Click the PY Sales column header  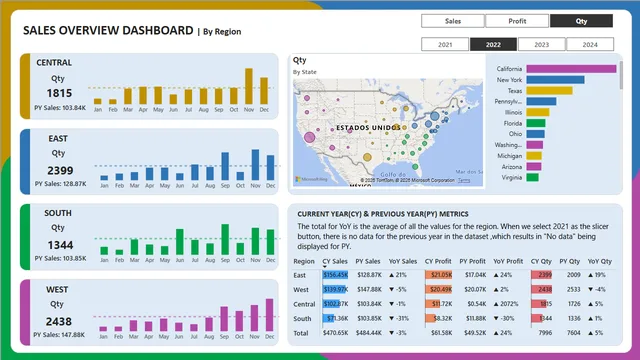coord(367,261)
